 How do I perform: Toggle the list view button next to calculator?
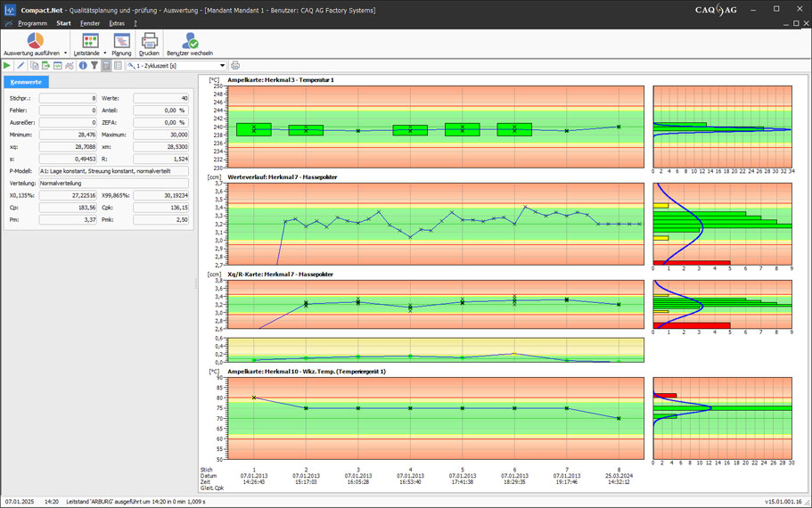pyautogui.click(x=118, y=66)
